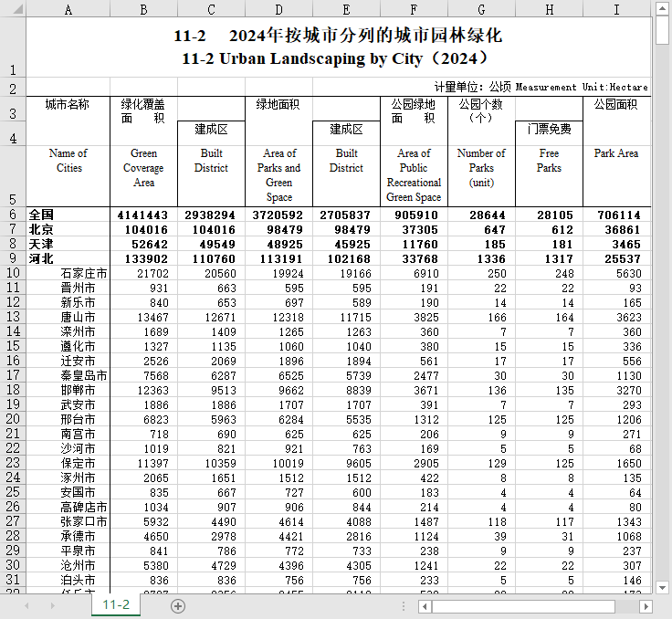Add a new sheet with plus icon
This screenshot has width=672, height=619.
[178, 606]
